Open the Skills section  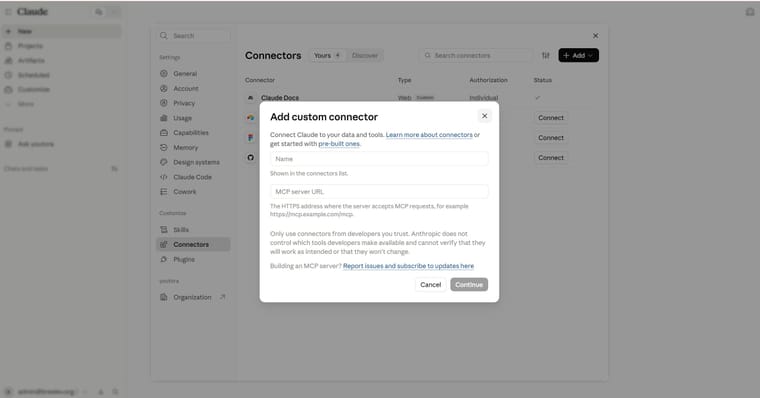193,230
